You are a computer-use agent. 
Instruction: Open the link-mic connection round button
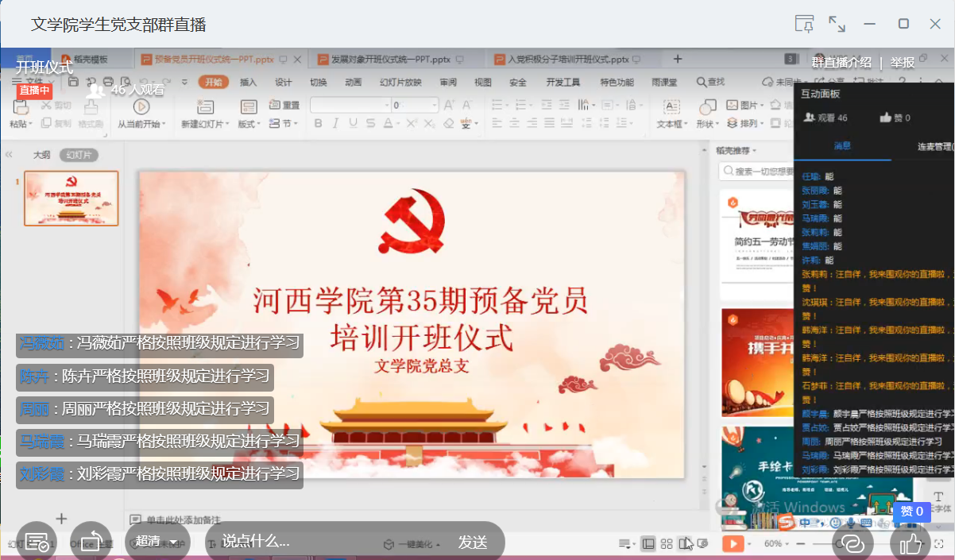pos(853,543)
